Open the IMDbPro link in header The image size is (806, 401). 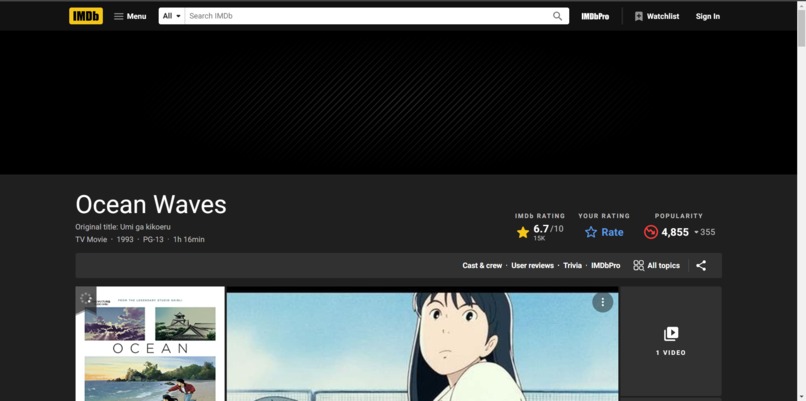595,16
